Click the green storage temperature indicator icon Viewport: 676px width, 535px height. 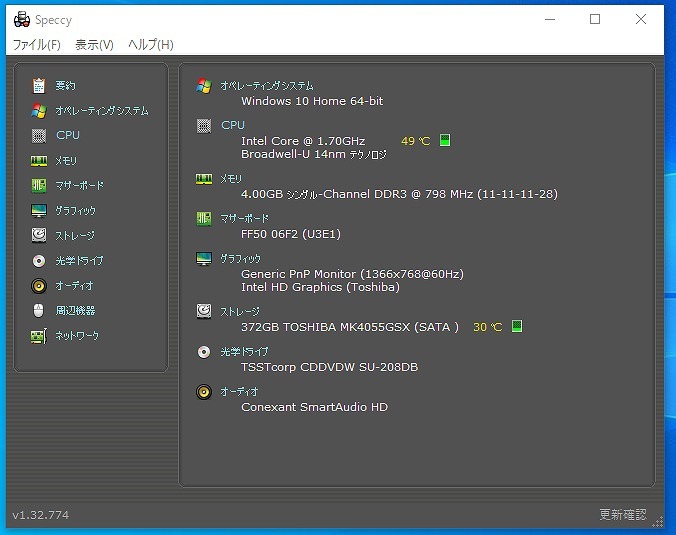click(x=517, y=326)
